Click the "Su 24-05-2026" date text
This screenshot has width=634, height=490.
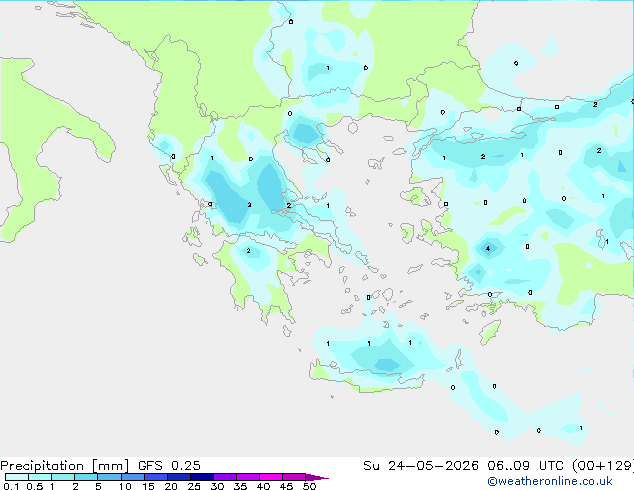[421, 466]
